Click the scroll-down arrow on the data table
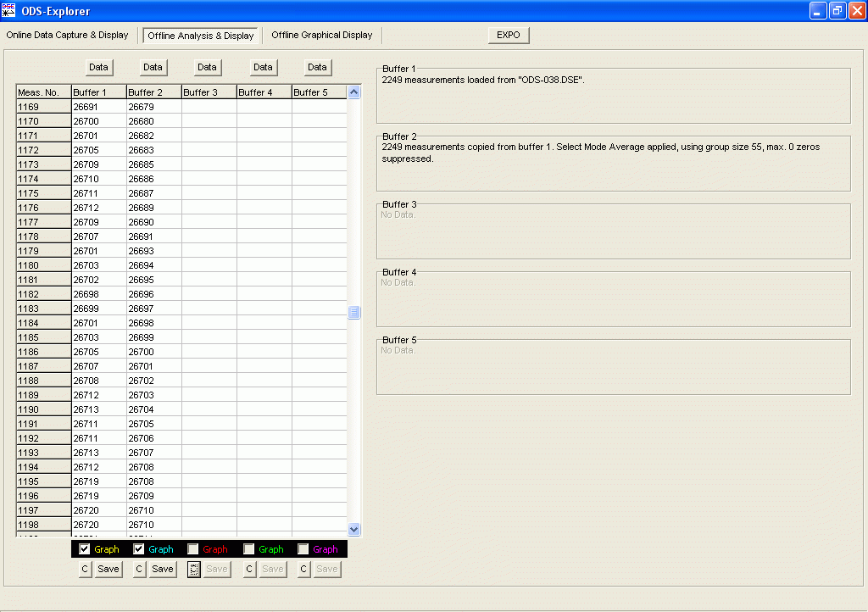868x612 pixels. point(353,529)
